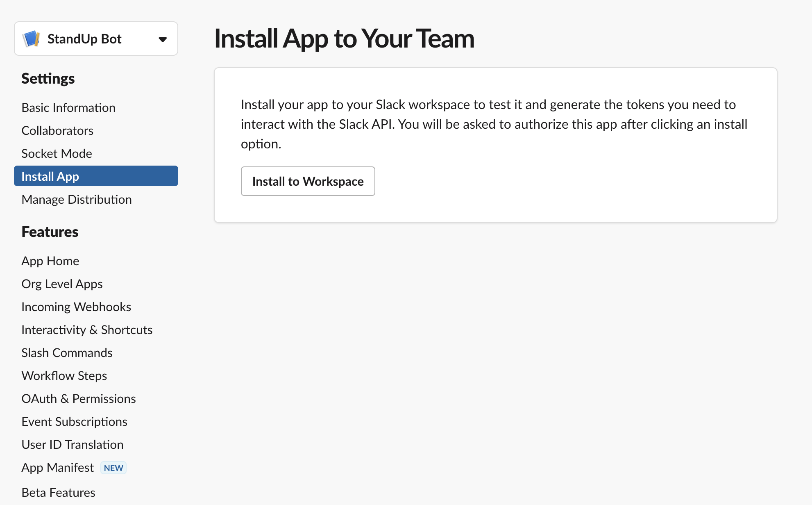The height and width of the screenshot is (505, 812).
Task: Click the StandUp Bot app icon
Action: [x=31, y=39]
